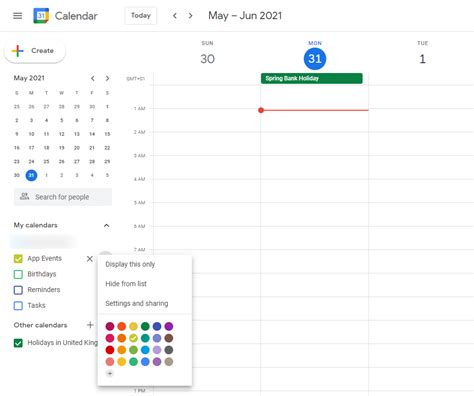The height and width of the screenshot is (396, 474).
Task: Add a custom color with plus button
Action: tap(110, 373)
